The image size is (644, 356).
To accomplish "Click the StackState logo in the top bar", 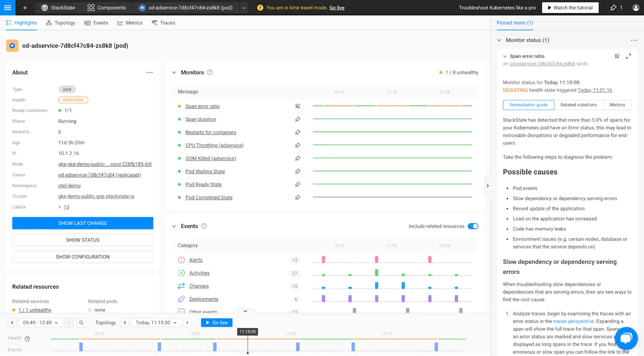I will 57,7.
